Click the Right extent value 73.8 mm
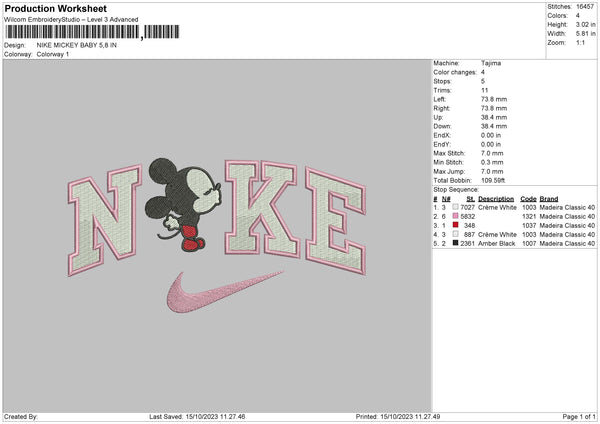The width and height of the screenshot is (600, 424). point(494,108)
